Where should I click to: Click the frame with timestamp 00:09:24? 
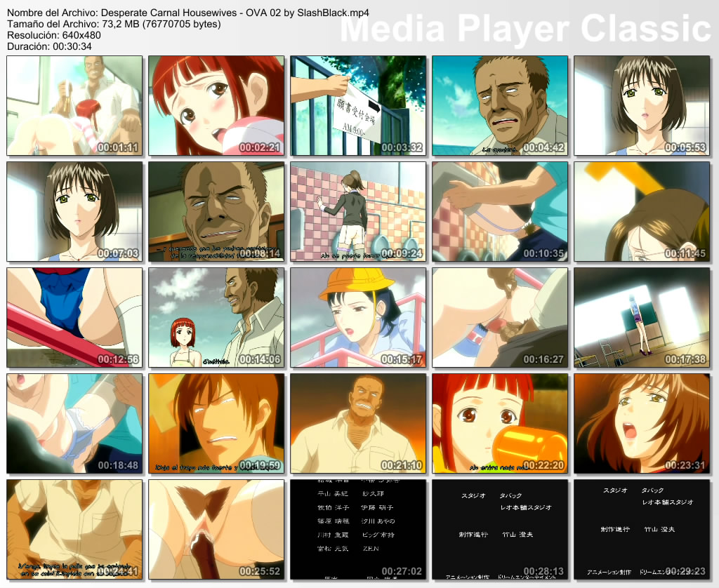click(x=358, y=212)
